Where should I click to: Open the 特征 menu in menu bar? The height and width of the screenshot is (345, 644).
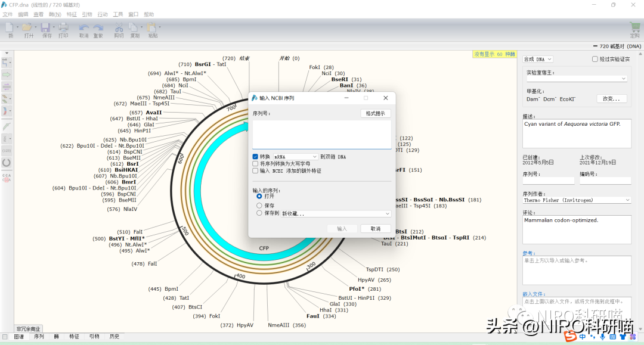[x=72, y=14]
